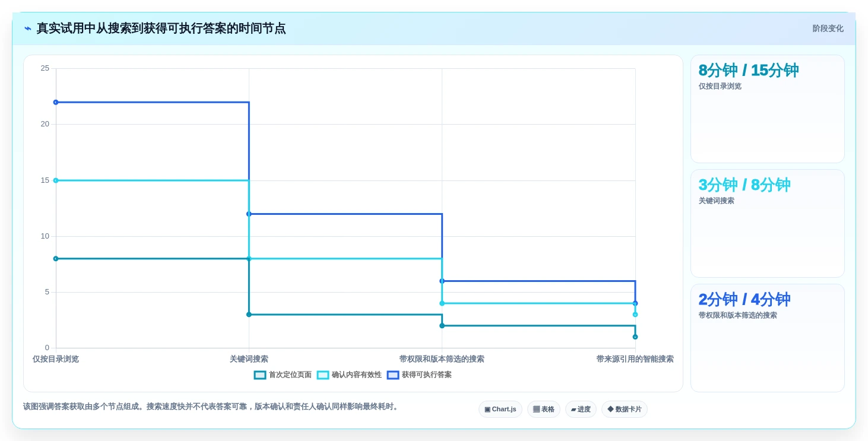The image size is (868, 441).
Task: Click the y-axis label 25
Action: 45,68
